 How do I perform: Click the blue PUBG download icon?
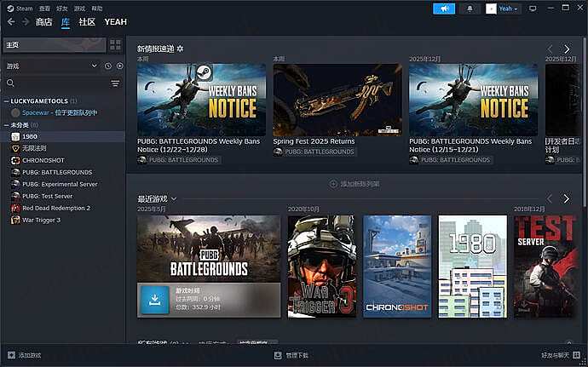click(154, 300)
